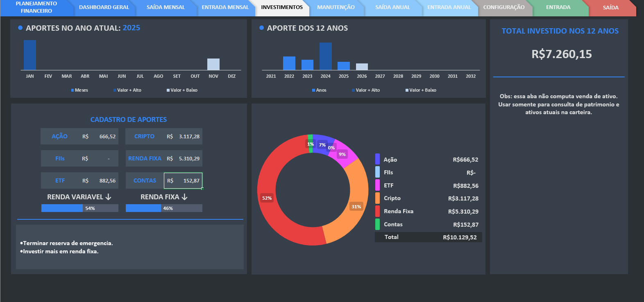Click the NOV bar in the 2025 chart
This screenshot has width=644, height=302.
tap(213, 64)
